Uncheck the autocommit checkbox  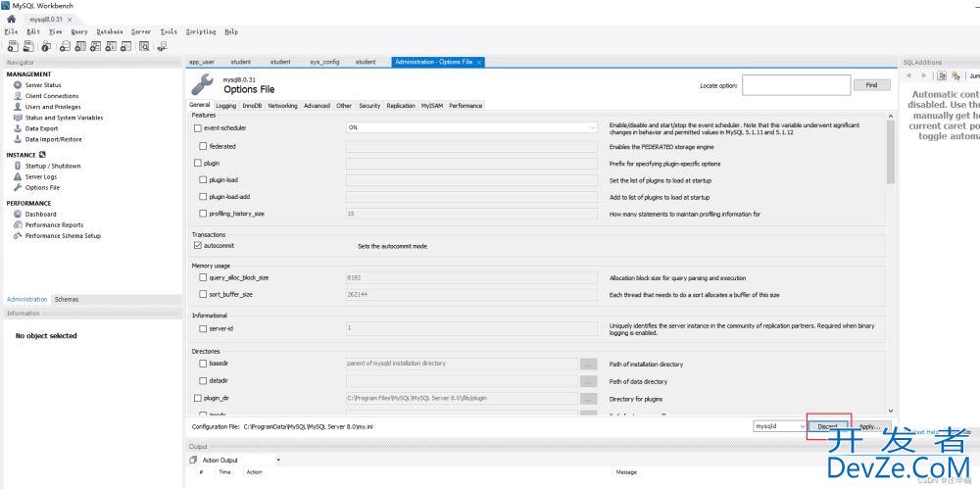click(198, 246)
